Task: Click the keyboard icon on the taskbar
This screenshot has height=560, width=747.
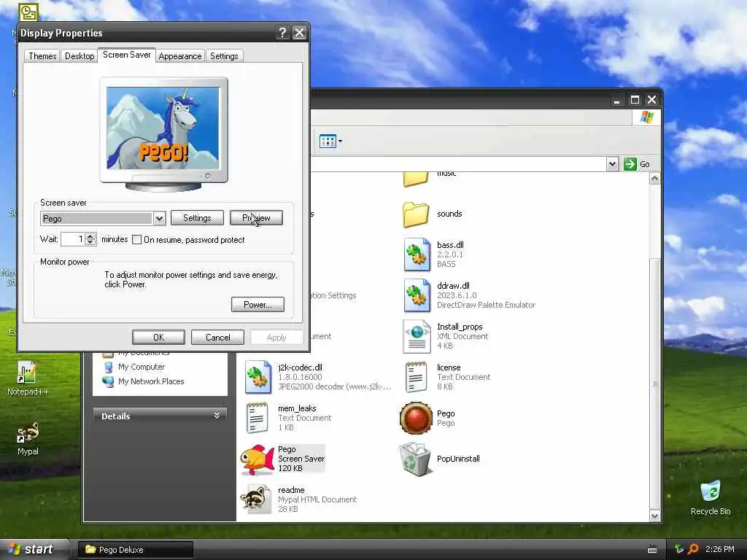Action: point(652,550)
